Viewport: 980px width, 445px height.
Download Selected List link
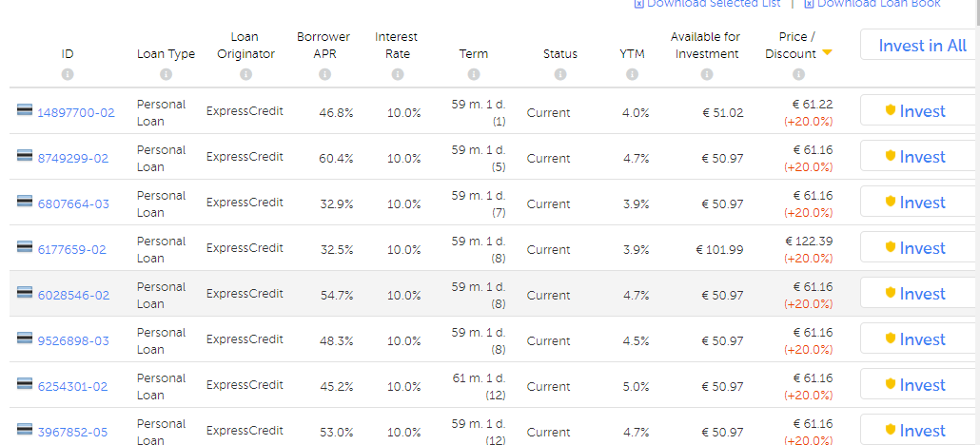click(713, 4)
